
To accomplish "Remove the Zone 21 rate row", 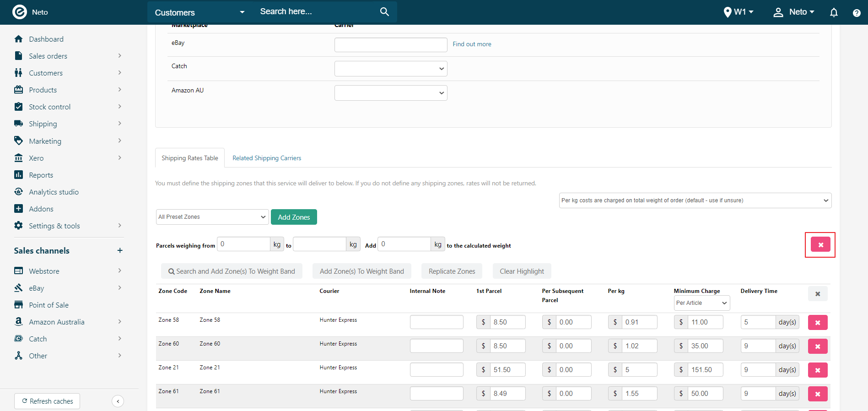I will click(x=818, y=370).
